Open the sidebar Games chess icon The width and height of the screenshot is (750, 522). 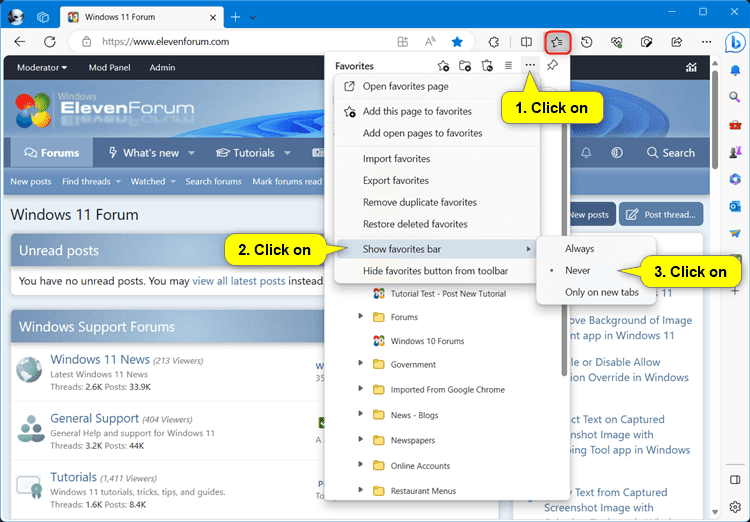pyautogui.click(x=735, y=152)
